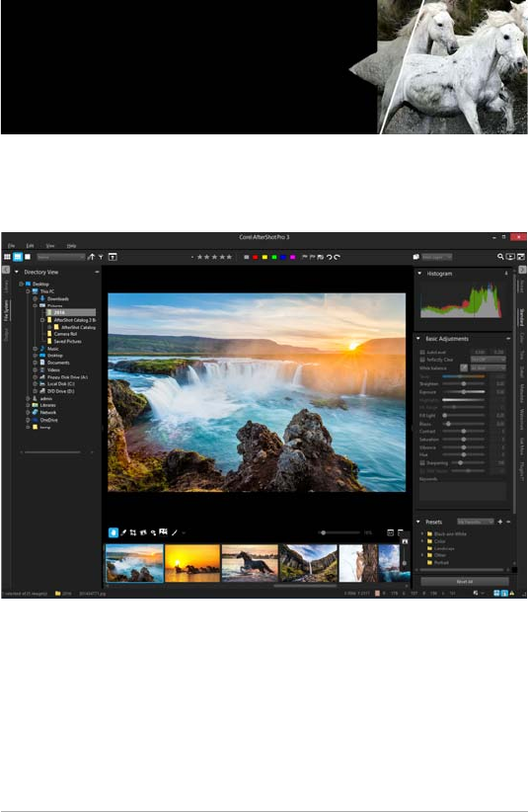This screenshot has height=812, width=528.
Task: Select the 2016 folder in tree
Action: [x=71, y=312]
